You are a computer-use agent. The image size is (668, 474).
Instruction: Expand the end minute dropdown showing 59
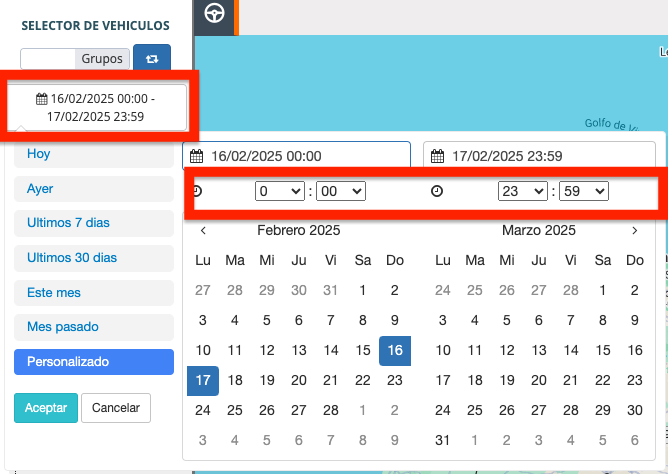584,190
